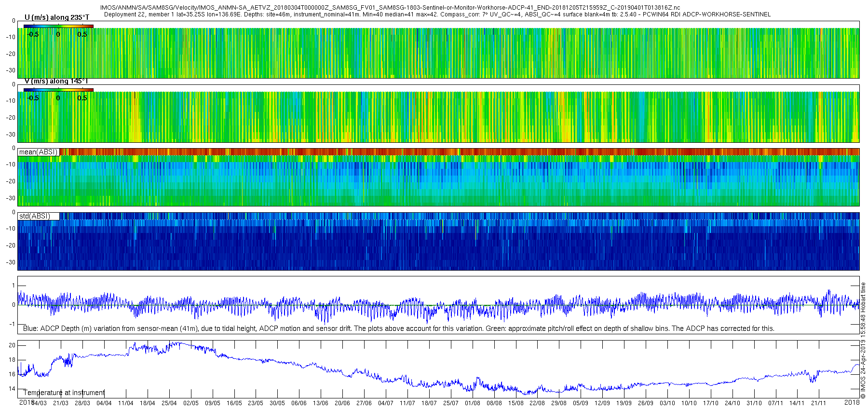Pick the 02/05 date tick on time axis
The width and height of the screenshot is (868, 410).
pyautogui.click(x=190, y=403)
